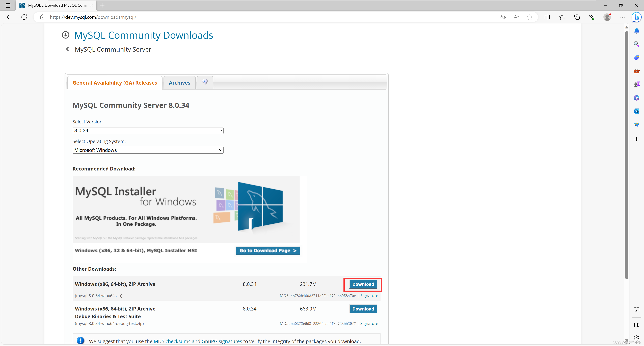Toggle the sidebar panel icon above the gear
Image resolution: width=644 pixels, height=346 pixels.
click(x=636, y=325)
